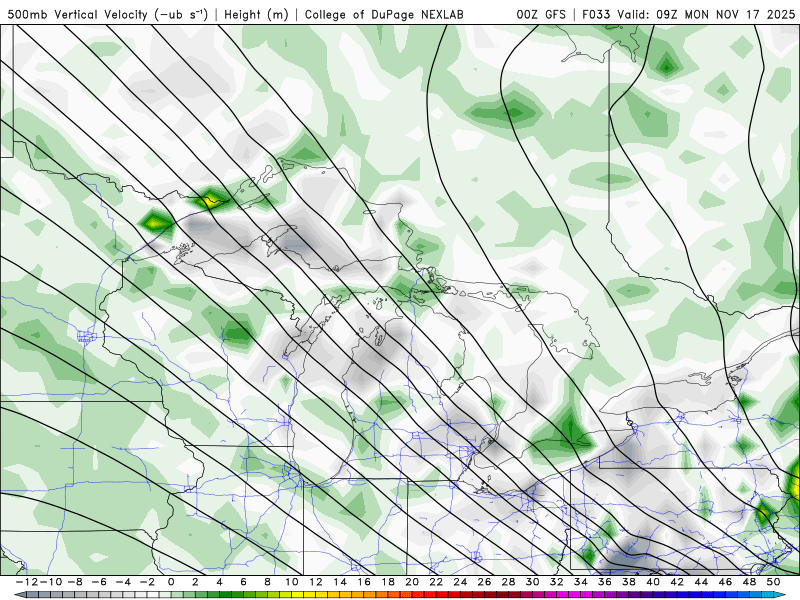Select the '38' value on the color scale

click(629, 582)
